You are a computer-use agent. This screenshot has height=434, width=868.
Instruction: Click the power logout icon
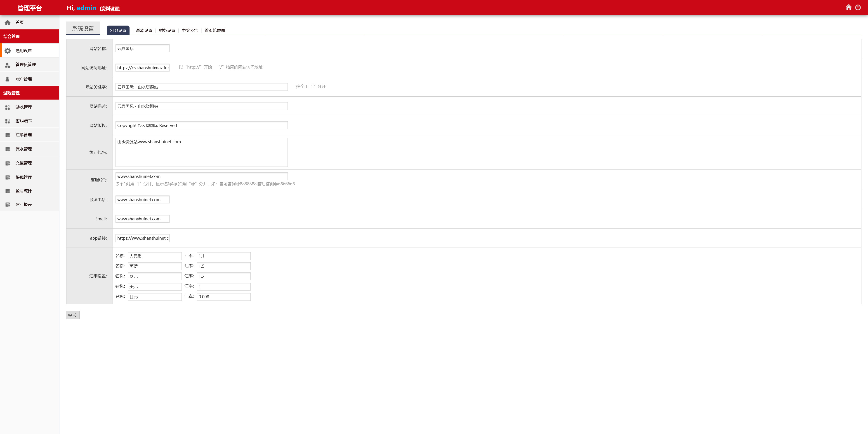click(858, 7)
